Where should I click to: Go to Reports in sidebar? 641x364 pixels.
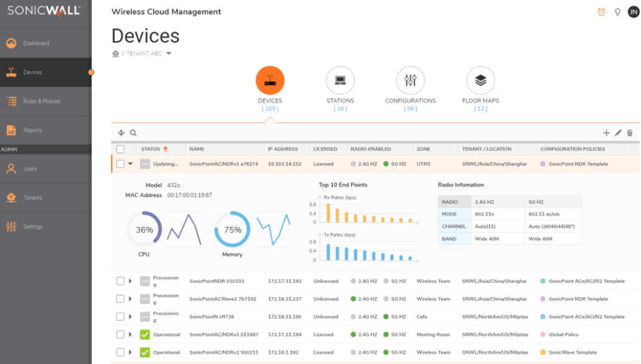[x=45, y=130]
